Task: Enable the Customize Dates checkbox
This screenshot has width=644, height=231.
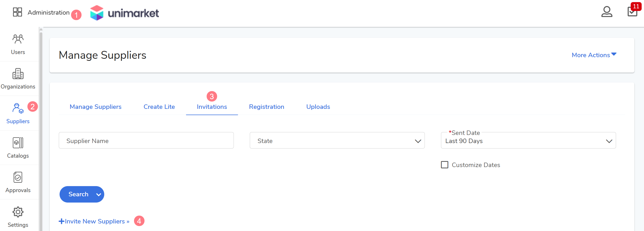Action: [445, 165]
